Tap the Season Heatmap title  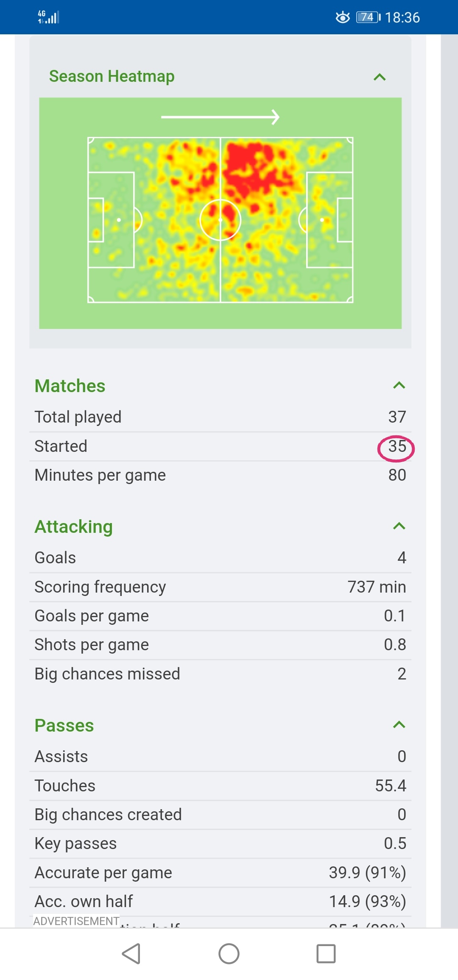[x=112, y=76]
